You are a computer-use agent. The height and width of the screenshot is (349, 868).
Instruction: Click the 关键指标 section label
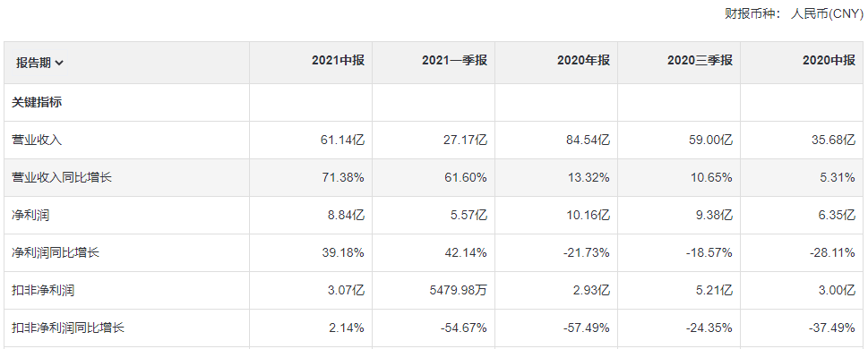click(37, 102)
